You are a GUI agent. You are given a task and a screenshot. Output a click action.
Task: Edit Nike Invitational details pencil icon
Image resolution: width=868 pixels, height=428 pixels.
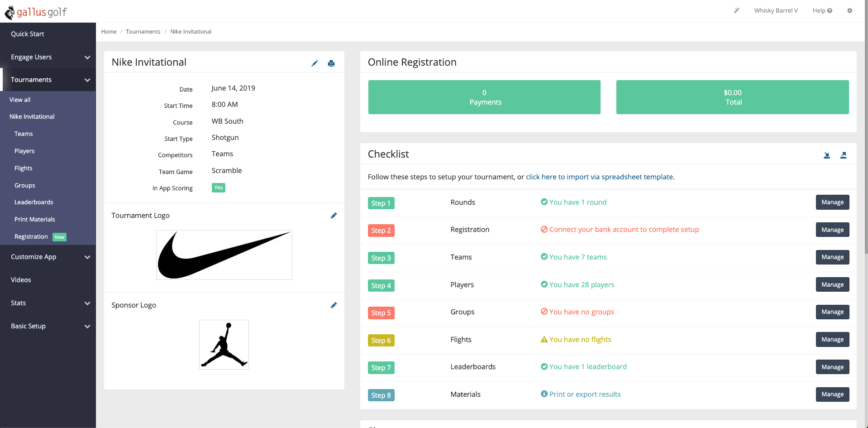coord(315,63)
